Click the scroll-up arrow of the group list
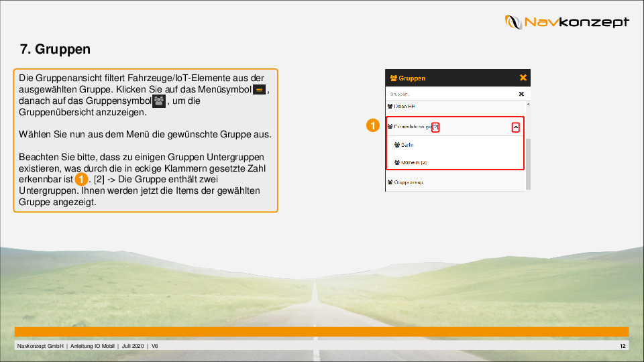This screenshot has width=644, height=362. click(x=528, y=105)
